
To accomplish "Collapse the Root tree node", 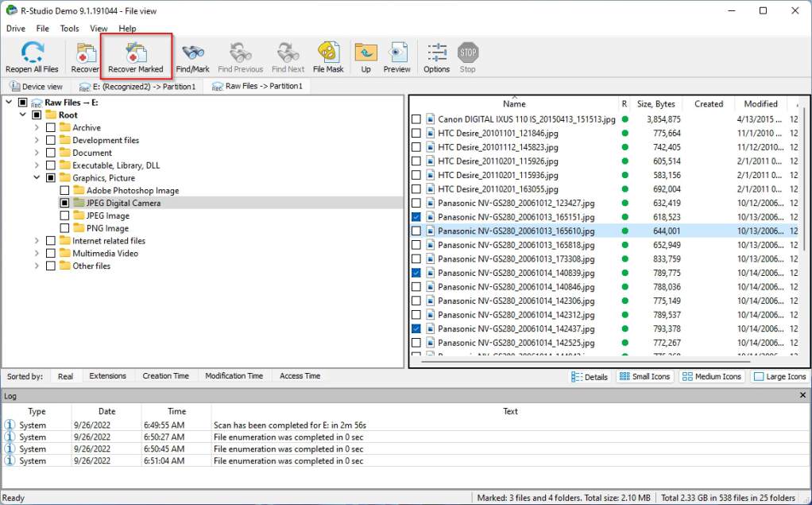I will tap(23, 115).
